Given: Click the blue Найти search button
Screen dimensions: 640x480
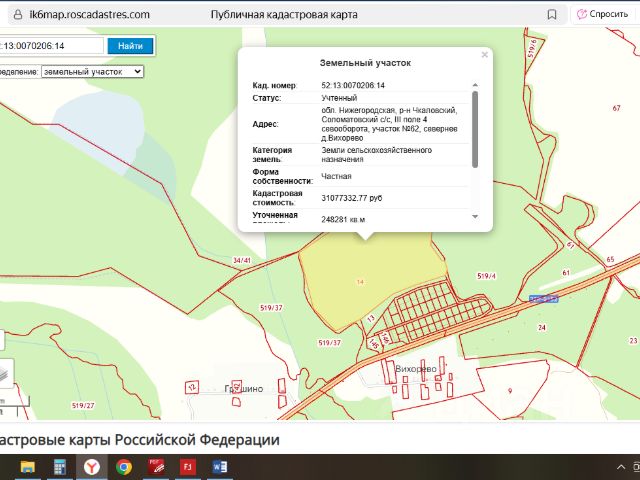Looking at the screenshot, I should pyautogui.click(x=130, y=46).
